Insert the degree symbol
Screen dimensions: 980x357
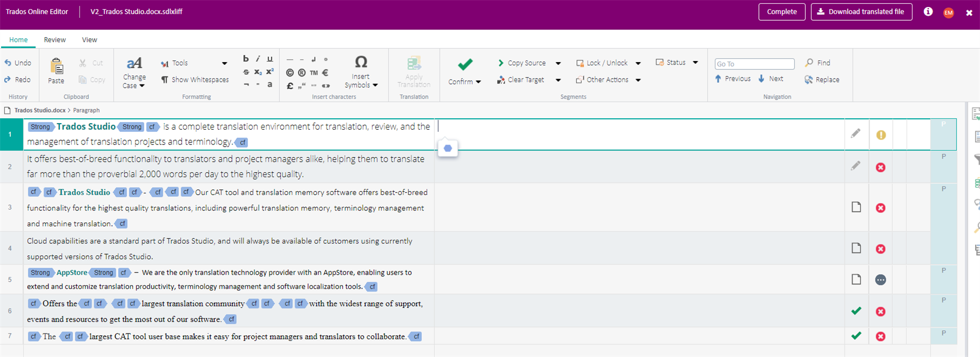326,59
